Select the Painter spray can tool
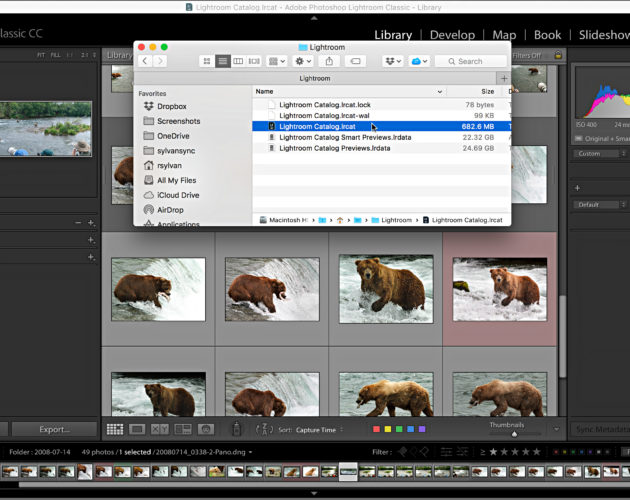This screenshot has height=500, width=630. click(x=237, y=429)
